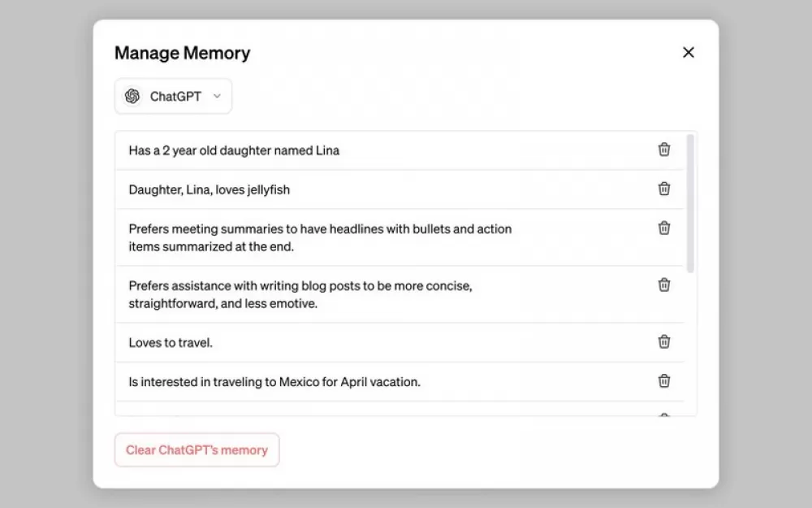Close the Manage Memory dialog
812x508 pixels.
(x=689, y=52)
